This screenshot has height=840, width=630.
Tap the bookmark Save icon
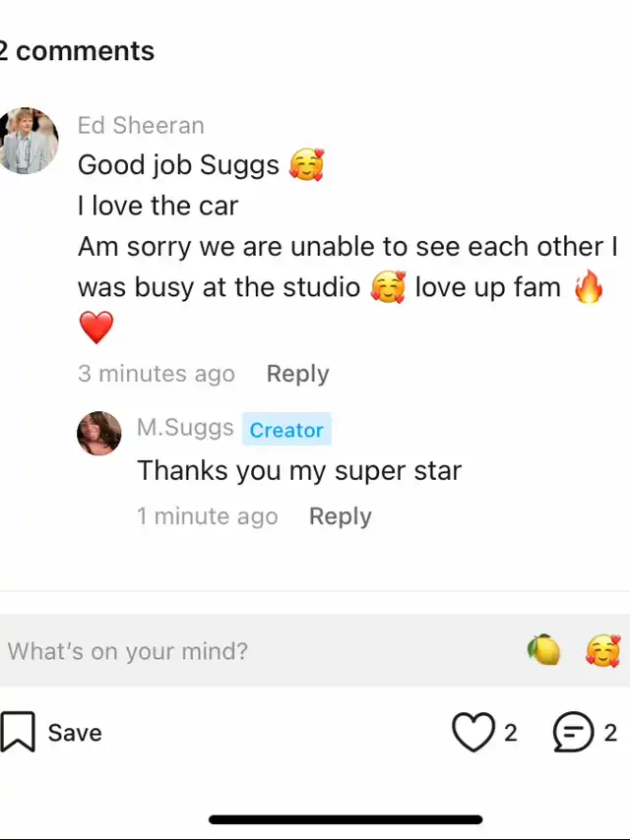point(18,733)
